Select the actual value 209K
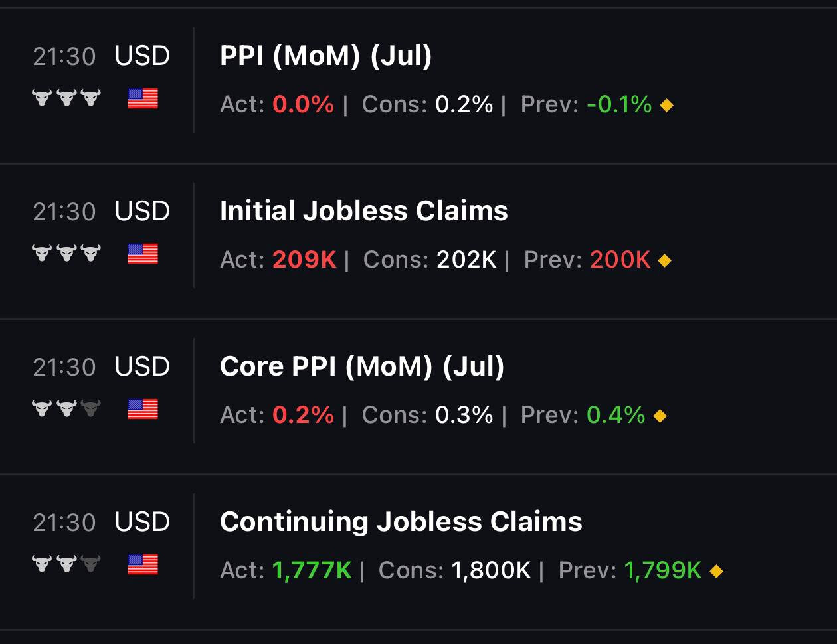Image resolution: width=837 pixels, height=644 pixels. pos(304,260)
